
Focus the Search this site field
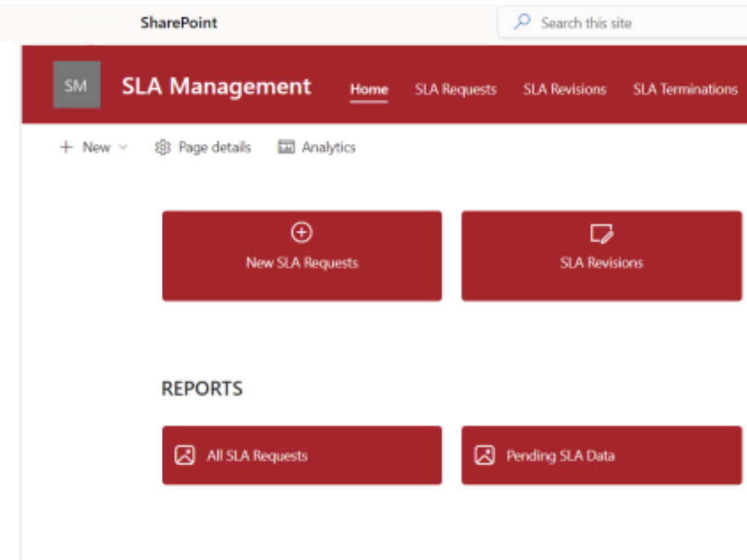(x=622, y=22)
